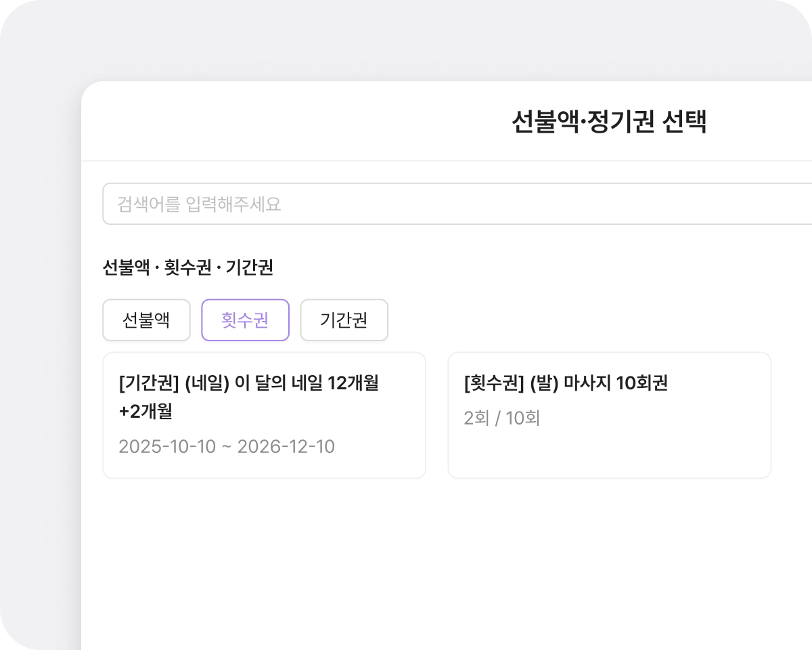Select the 선불액 filter chip
The image size is (812, 650).
tap(146, 320)
